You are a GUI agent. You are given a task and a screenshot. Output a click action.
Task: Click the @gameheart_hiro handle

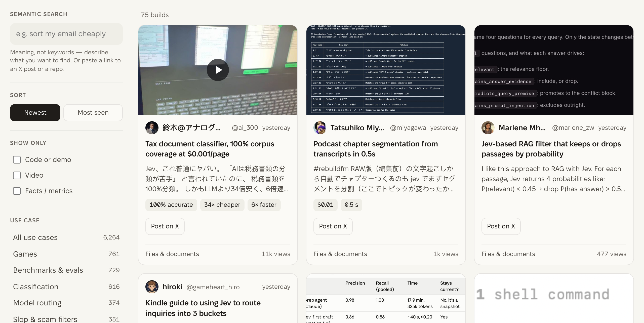pos(213,287)
